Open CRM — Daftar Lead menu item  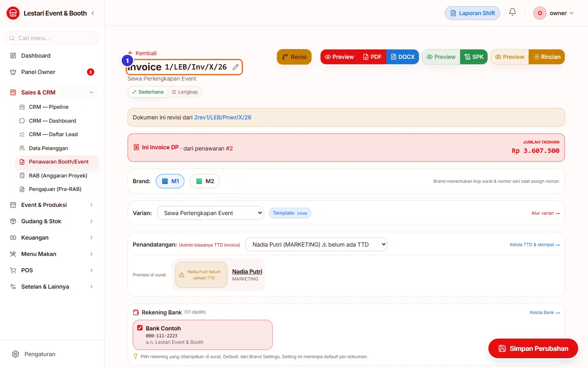point(57,135)
